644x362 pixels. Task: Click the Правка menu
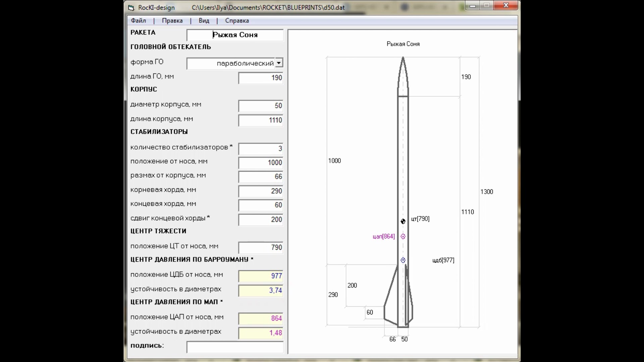(x=172, y=20)
